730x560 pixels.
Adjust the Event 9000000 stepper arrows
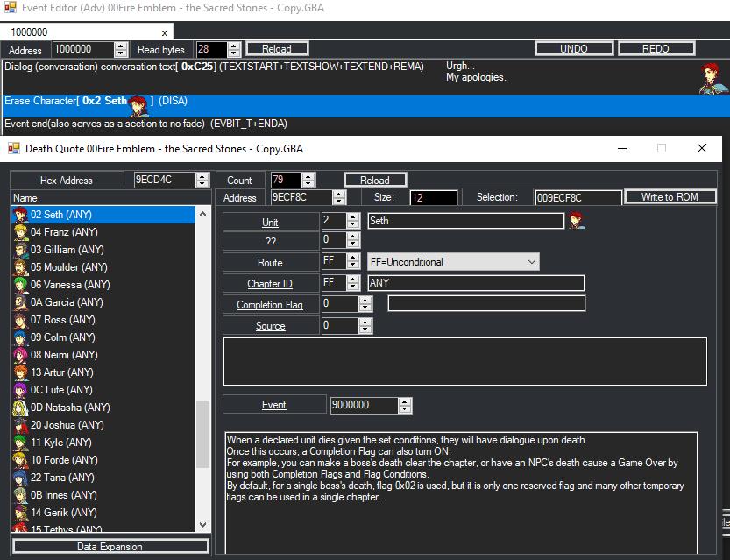tap(405, 406)
